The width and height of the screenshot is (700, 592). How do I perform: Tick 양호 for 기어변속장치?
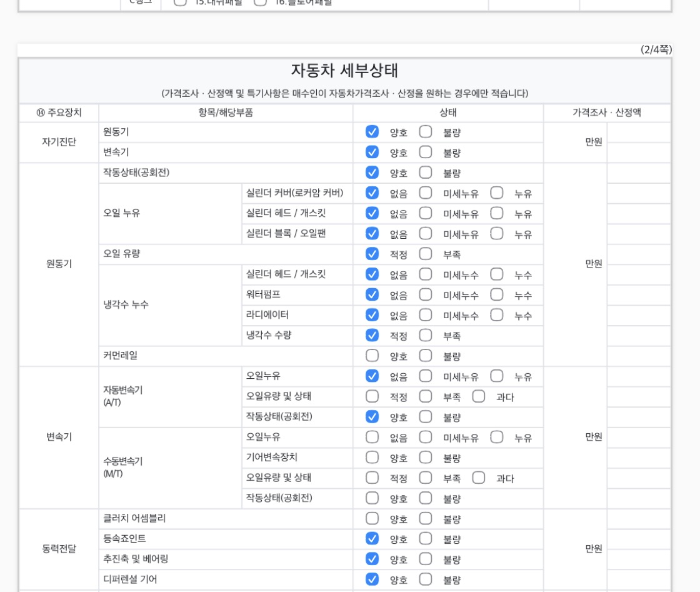click(x=372, y=458)
